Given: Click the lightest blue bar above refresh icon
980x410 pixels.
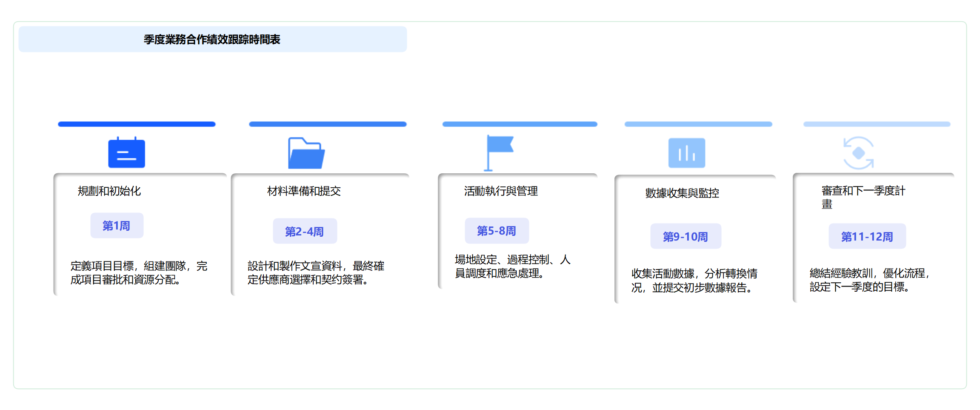Looking at the screenshot, I should coord(877,124).
